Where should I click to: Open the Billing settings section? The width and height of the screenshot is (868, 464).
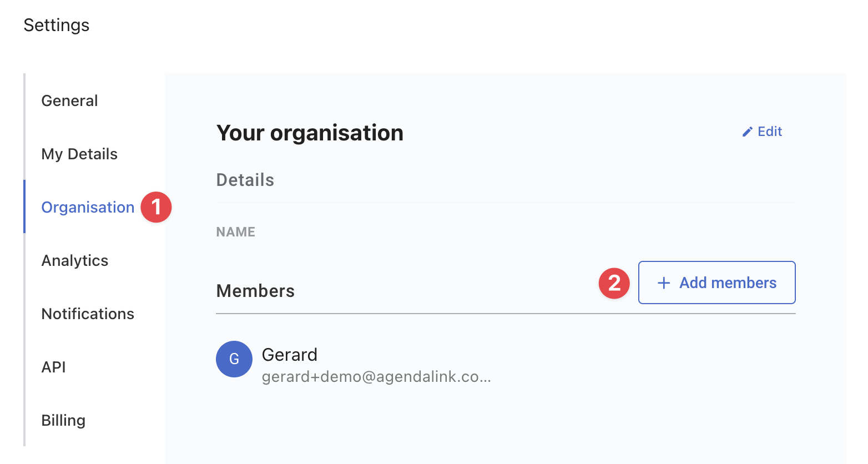pos(63,420)
